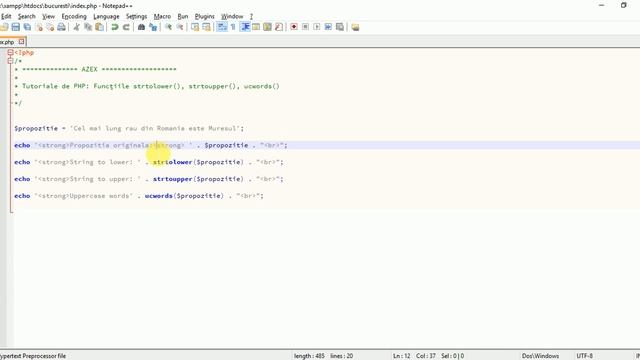
Task: Click the AZEX comment header line
Action: coord(96,69)
